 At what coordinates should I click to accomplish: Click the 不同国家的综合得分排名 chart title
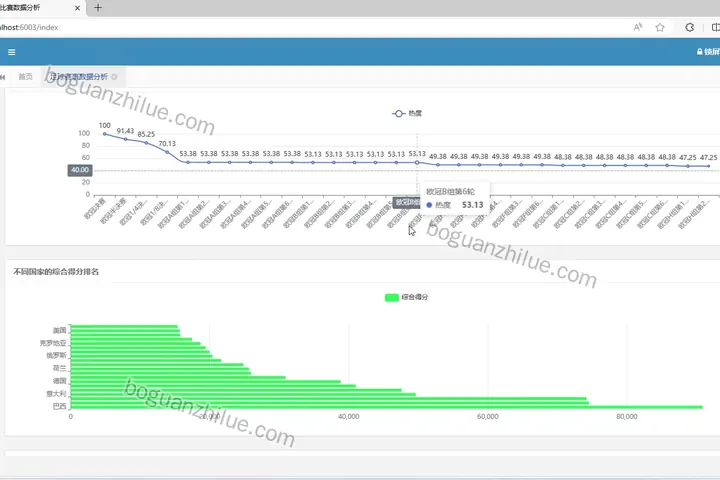tap(56, 272)
